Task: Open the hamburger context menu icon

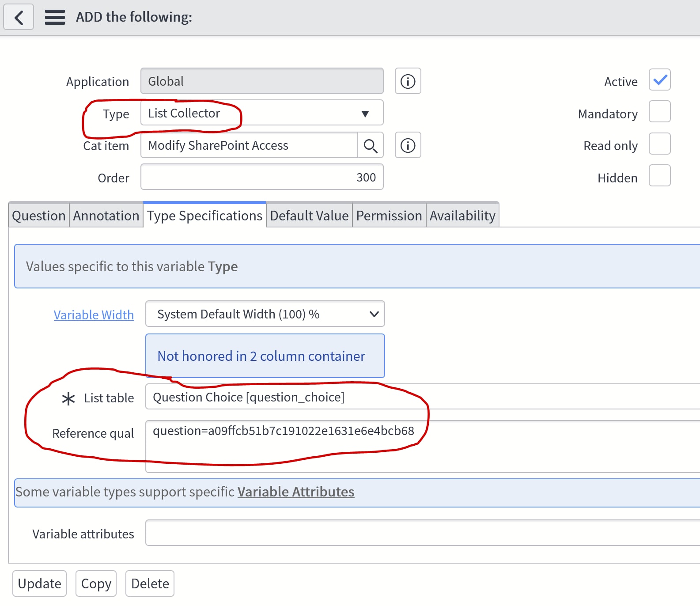Action: click(x=55, y=18)
